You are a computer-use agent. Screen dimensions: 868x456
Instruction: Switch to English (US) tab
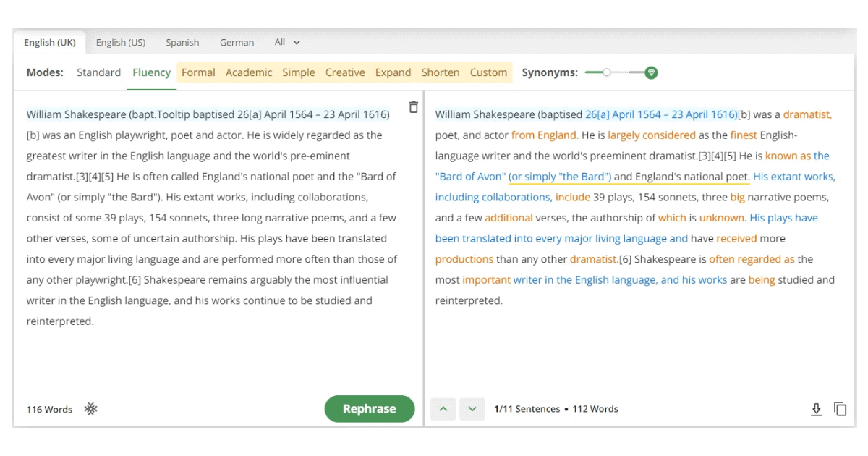[x=121, y=42]
